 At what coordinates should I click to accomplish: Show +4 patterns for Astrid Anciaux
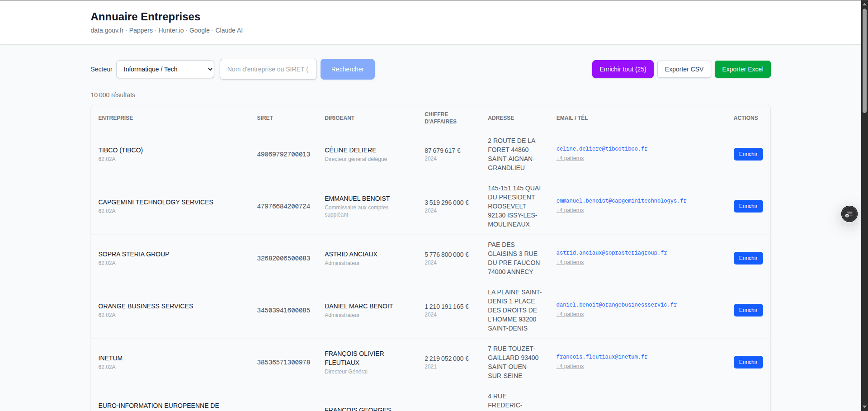(x=570, y=262)
